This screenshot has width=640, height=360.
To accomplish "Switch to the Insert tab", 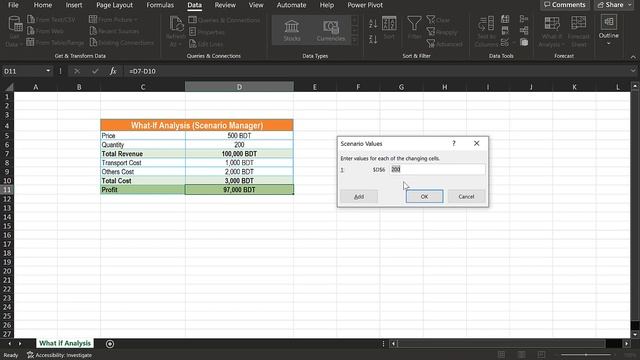I will click(x=74, y=5).
